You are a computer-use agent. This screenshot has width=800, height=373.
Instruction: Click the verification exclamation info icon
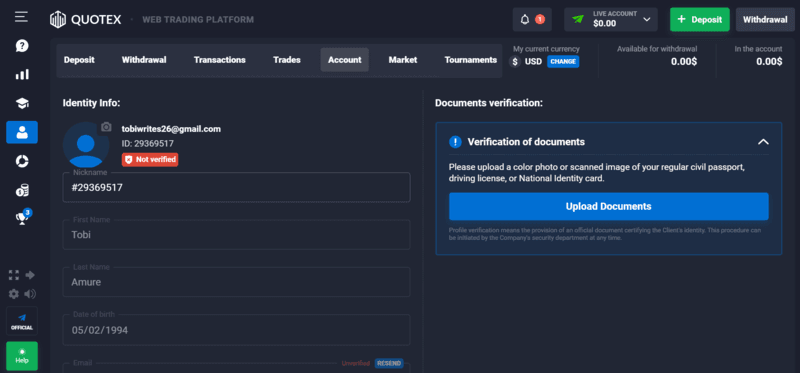click(x=455, y=142)
